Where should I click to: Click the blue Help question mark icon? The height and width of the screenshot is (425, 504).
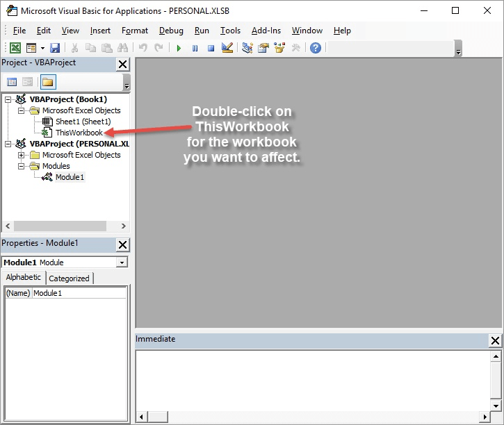316,48
